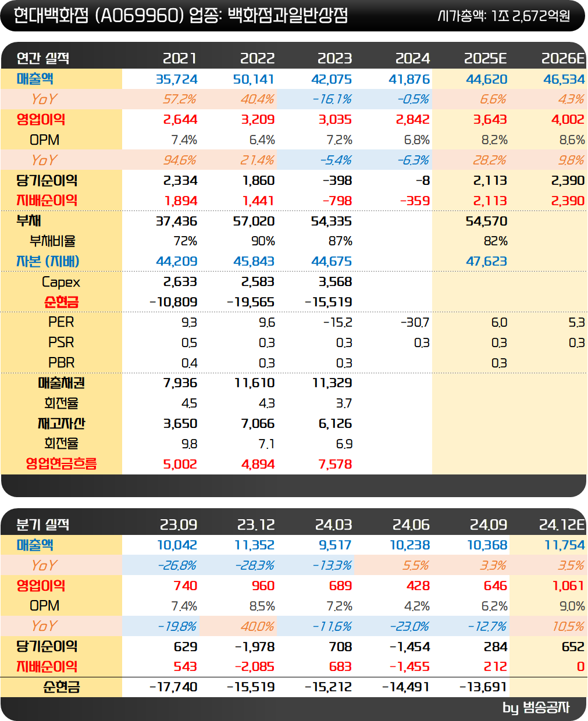The width and height of the screenshot is (588, 721).
Task: Click the 2021 PBR value 0.4
Action: click(x=189, y=363)
